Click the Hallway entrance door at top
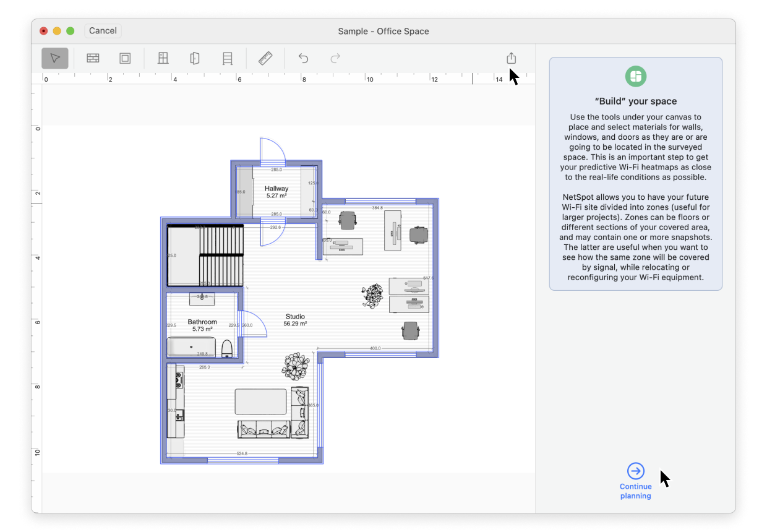 [271, 152]
